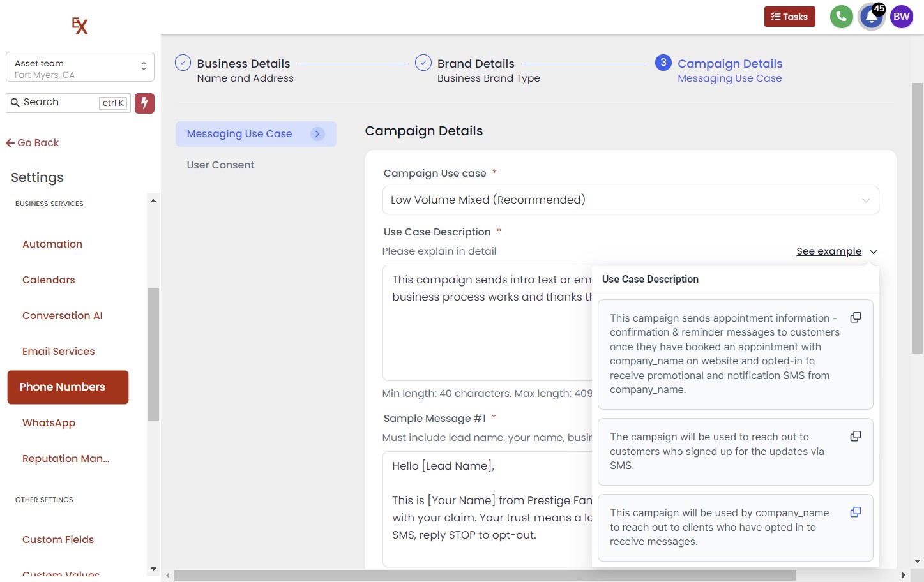The height and width of the screenshot is (582, 924).
Task: Click the EX logo in sidebar
Action: coord(80,26)
